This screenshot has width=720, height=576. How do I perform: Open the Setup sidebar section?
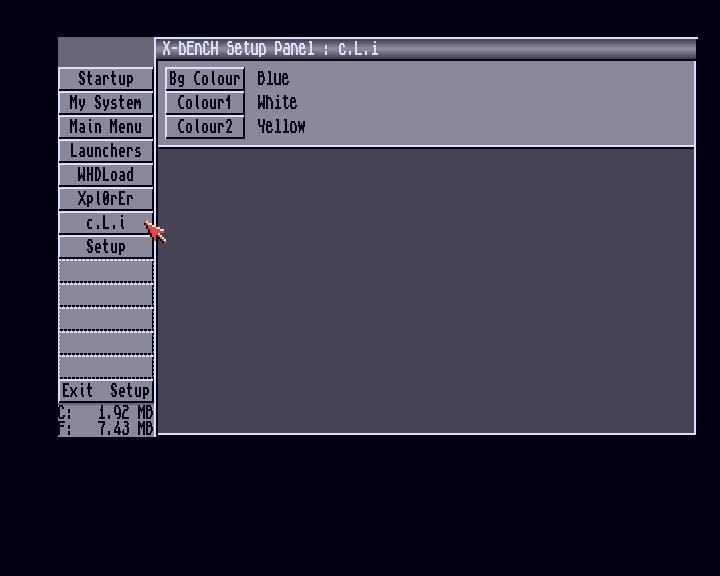(106, 247)
